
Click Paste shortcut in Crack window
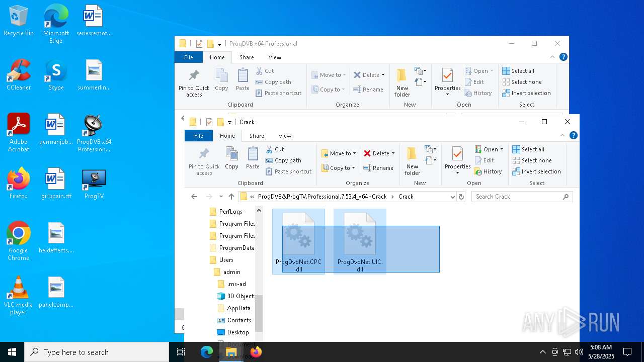[x=288, y=171]
